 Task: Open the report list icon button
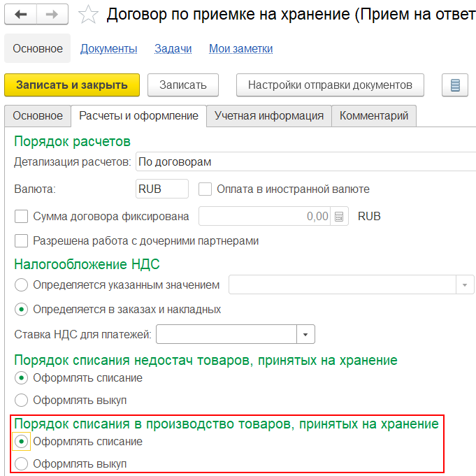455,85
